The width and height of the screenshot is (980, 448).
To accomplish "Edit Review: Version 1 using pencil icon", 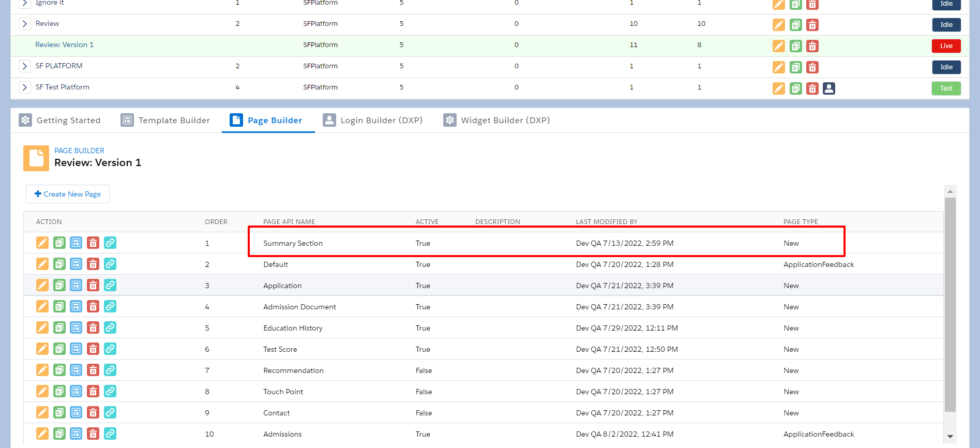I will point(778,46).
